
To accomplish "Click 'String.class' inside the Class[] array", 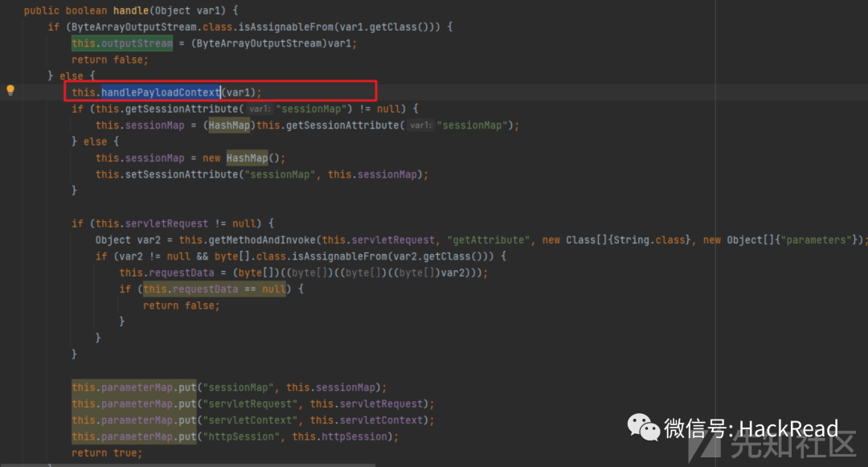I will [x=649, y=240].
